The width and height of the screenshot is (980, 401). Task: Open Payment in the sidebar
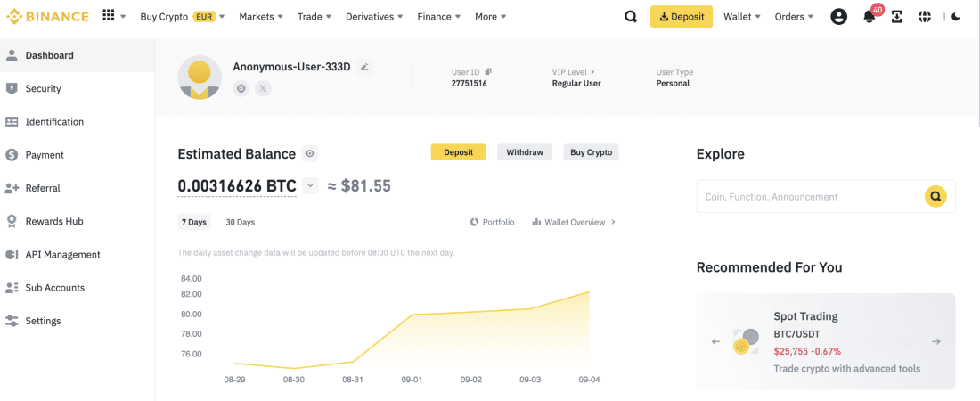point(78,154)
